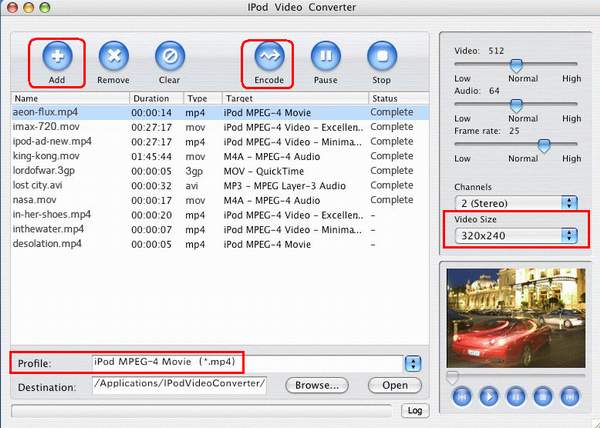Viewport: 600px width, 428px height.
Task: Expand the Profile dropdown arrow
Action: pyautogui.click(x=413, y=363)
